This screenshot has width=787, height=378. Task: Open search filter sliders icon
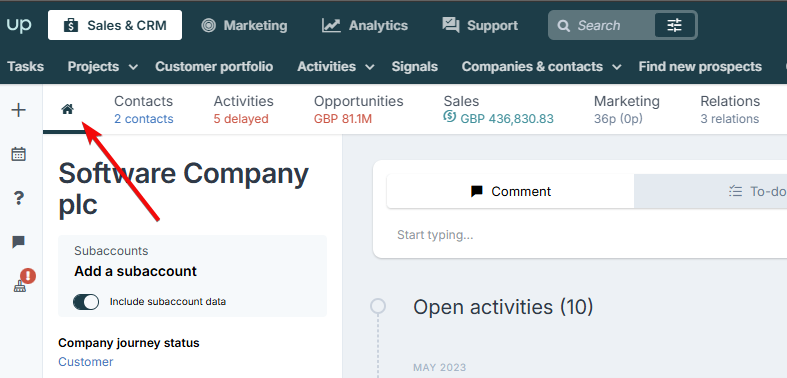pyautogui.click(x=675, y=25)
